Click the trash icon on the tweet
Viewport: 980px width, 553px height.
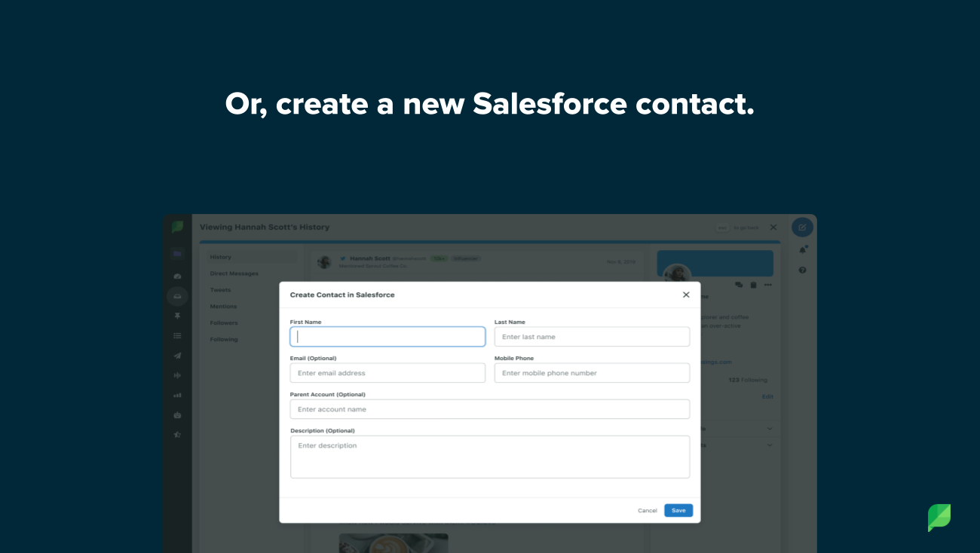coord(754,285)
